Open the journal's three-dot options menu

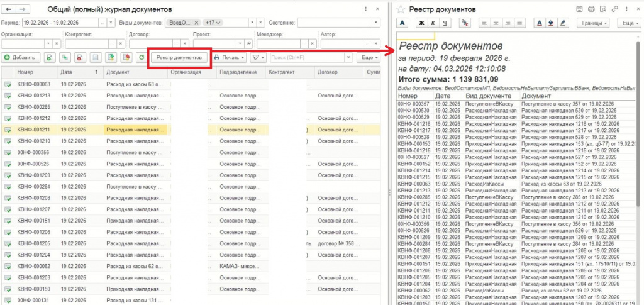pyautogui.click(x=365, y=9)
